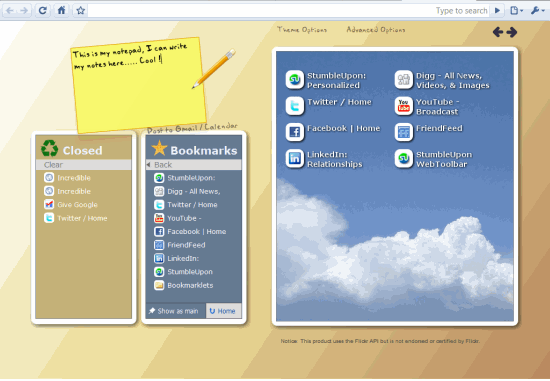Viewport: 550px width, 381px height.
Task: Open Advanced Options
Action: 376,30
